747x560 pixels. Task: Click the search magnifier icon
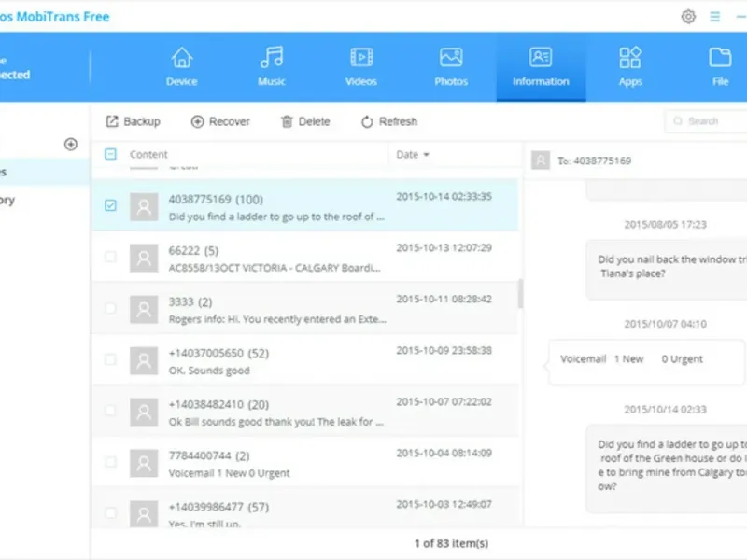(x=678, y=121)
